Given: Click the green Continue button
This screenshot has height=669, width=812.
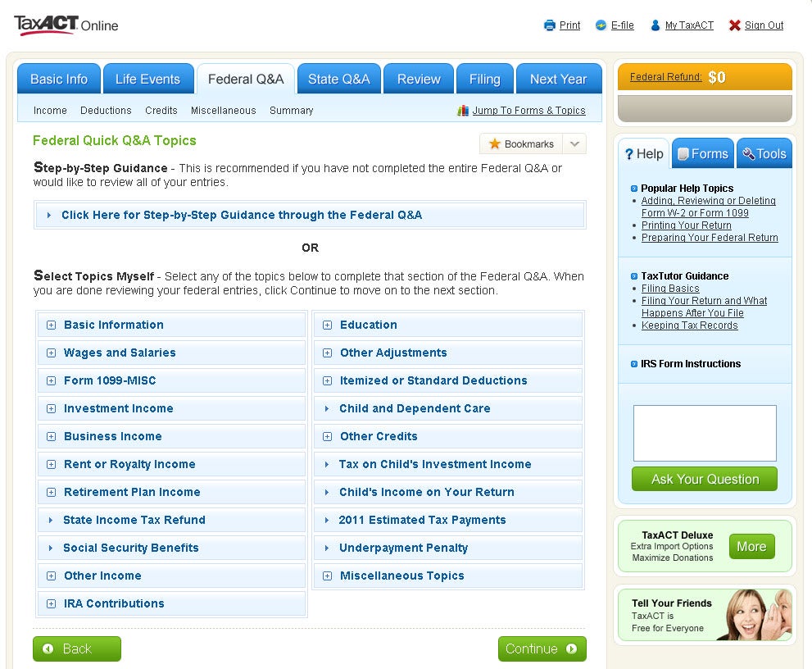Looking at the screenshot, I should (542, 649).
